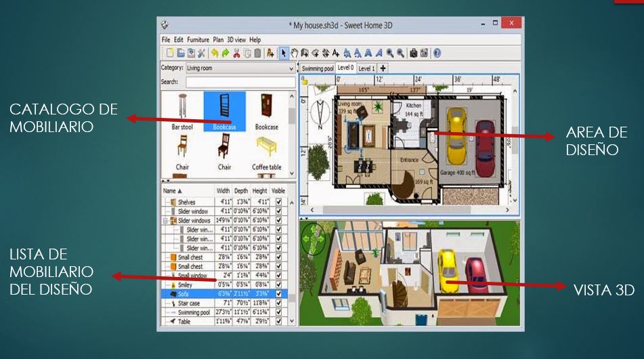Redo with the green arrow icon
644x359 pixels.
(x=226, y=53)
